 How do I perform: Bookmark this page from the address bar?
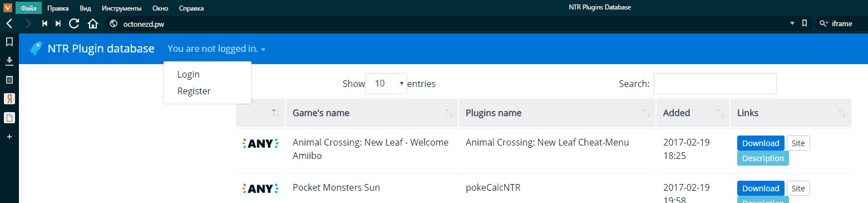coord(805,23)
